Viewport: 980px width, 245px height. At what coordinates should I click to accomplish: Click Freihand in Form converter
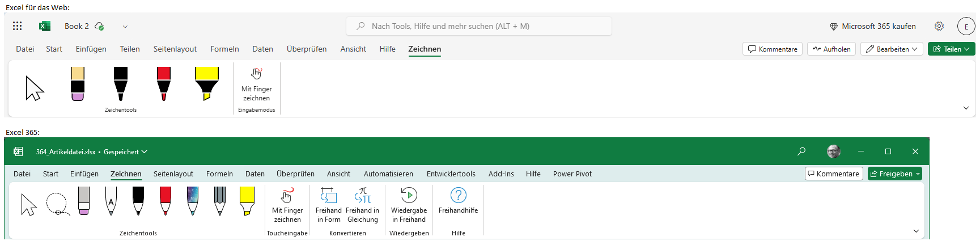[329, 205]
